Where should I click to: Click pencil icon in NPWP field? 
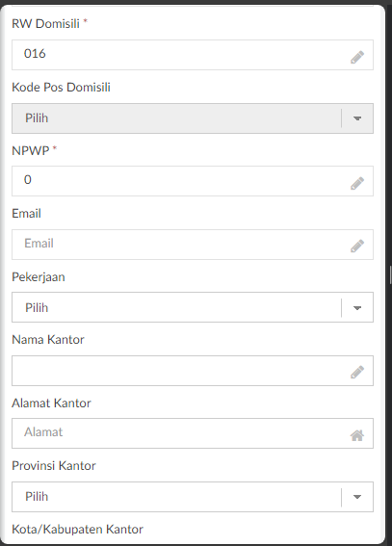point(357,183)
